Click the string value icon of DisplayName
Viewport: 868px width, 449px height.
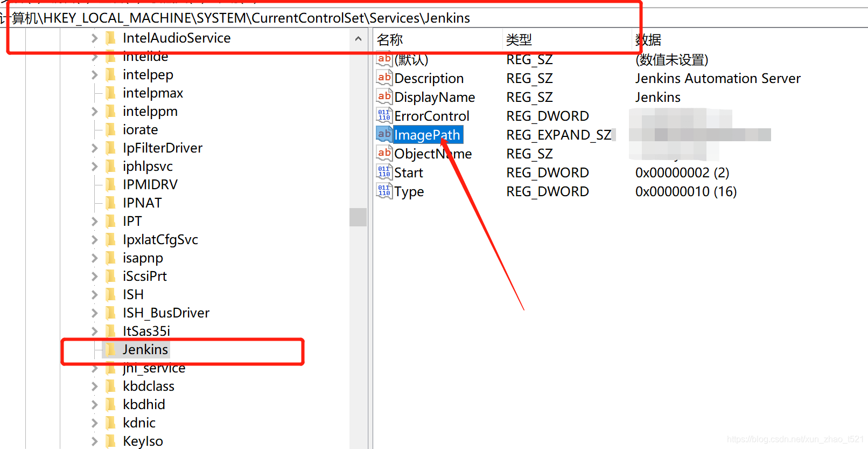[x=384, y=96]
